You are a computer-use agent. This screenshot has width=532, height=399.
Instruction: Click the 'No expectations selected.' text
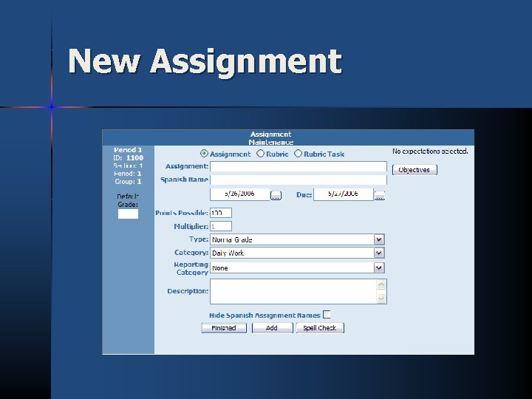coord(430,151)
